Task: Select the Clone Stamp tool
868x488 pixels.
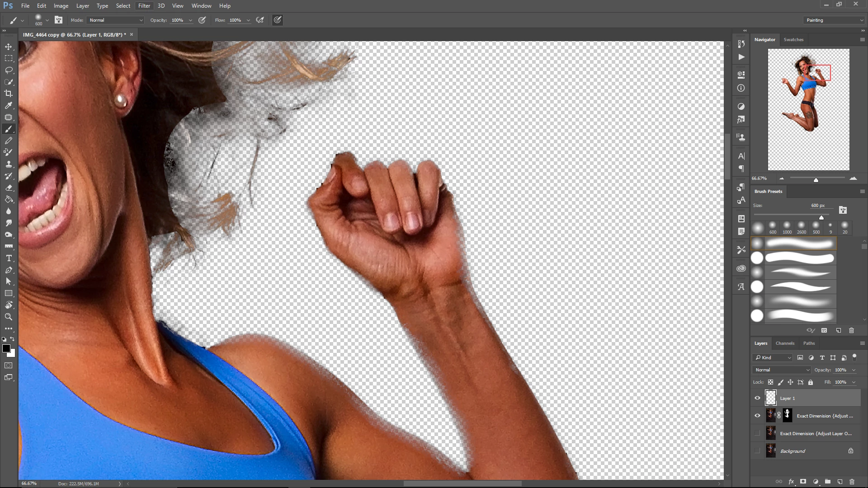Action: (x=9, y=164)
